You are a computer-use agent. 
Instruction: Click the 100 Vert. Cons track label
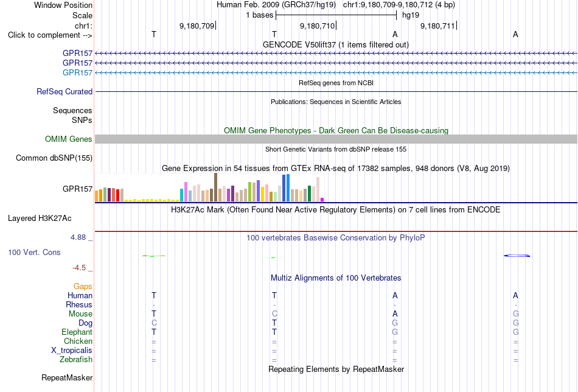click(x=34, y=252)
